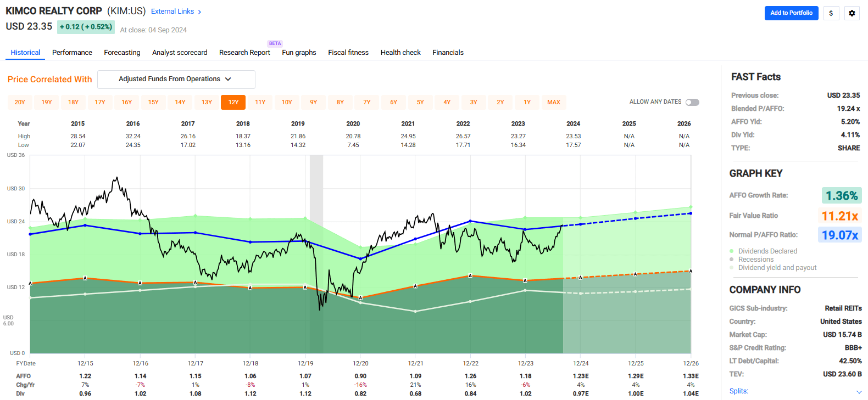
Task: Switch chart to 11Y range
Action: [260, 102]
